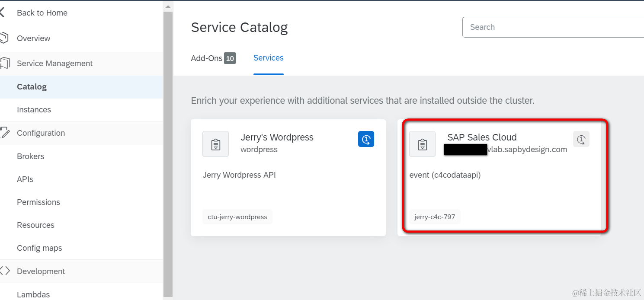The image size is (644, 300).
Task: Click the Service Catalog search field
Action: click(553, 27)
